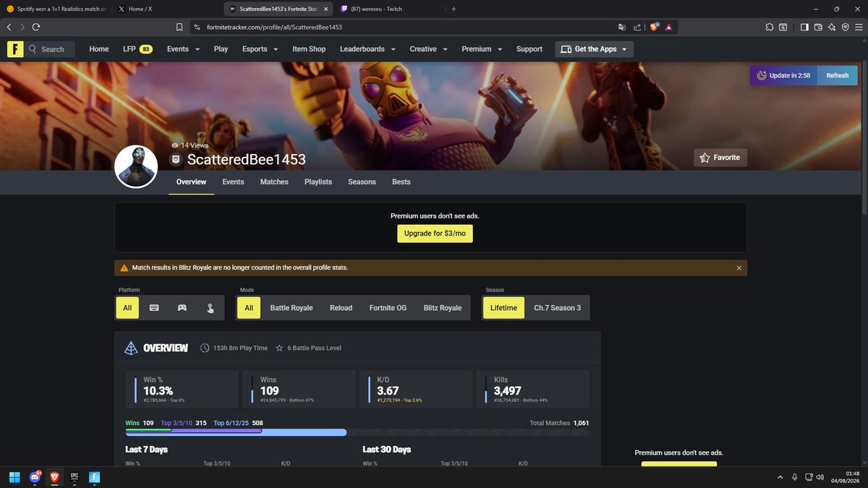
Task: Open the Brave Wallet icon
Action: pyautogui.click(x=819, y=27)
